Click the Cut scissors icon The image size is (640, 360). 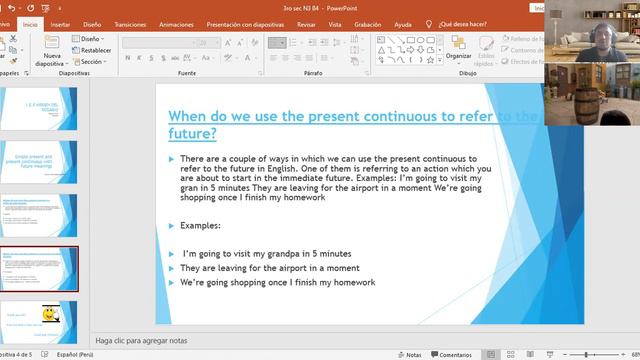click(13, 38)
